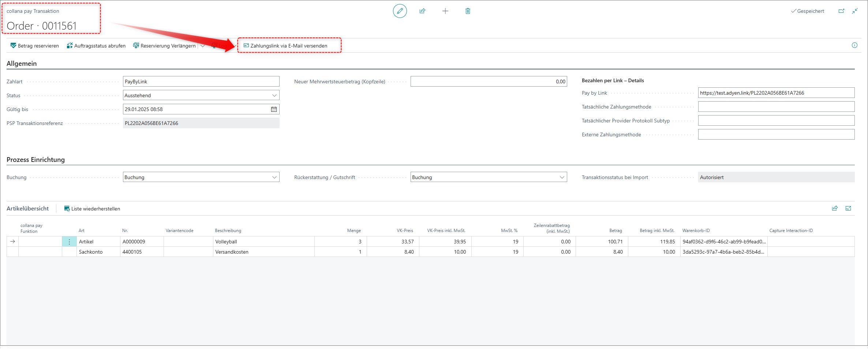Click the Rückerstattung / Gutschrift label link
868x349 pixels.
[325, 177]
